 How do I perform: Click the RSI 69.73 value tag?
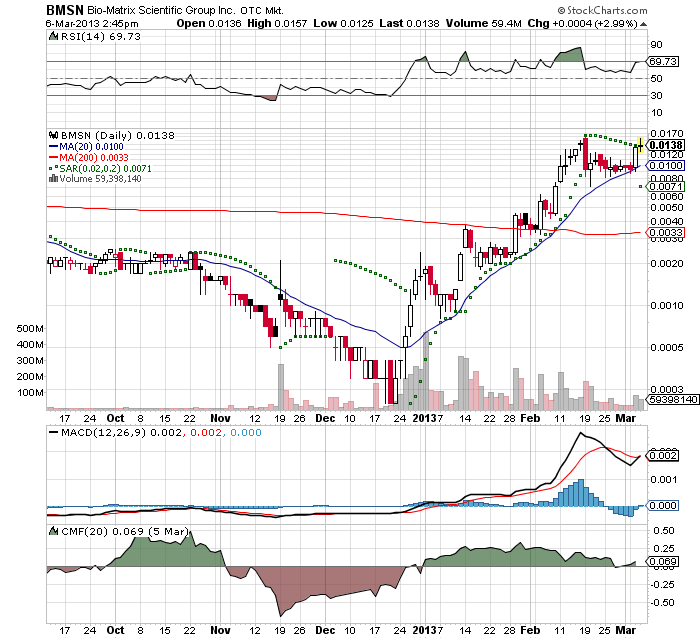tap(663, 62)
